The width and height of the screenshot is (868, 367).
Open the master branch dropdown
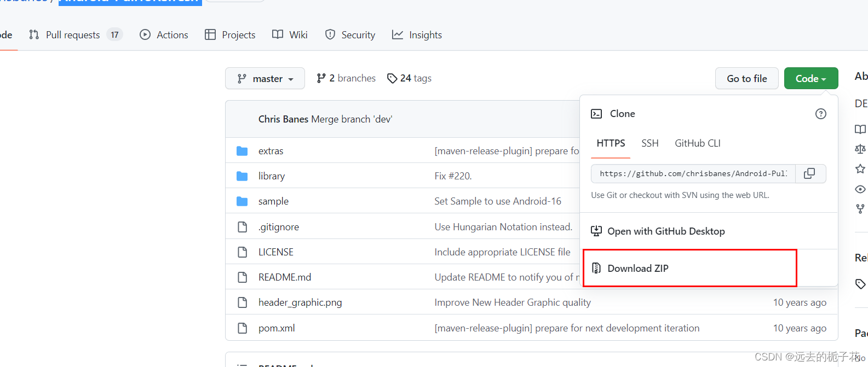[x=265, y=78]
